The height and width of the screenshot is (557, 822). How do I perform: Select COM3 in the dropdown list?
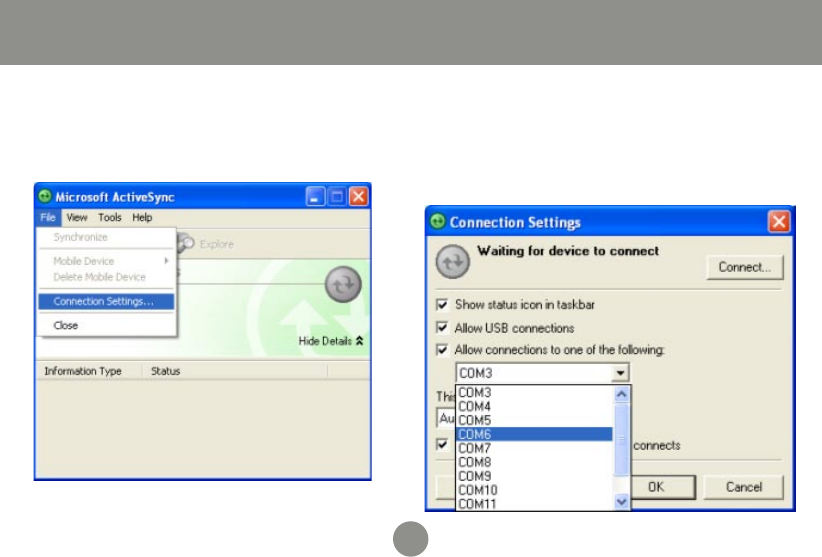pos(534,392)
